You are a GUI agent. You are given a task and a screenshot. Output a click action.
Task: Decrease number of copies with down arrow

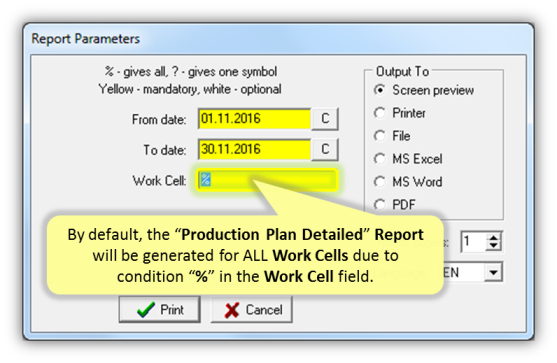point(493,246)
